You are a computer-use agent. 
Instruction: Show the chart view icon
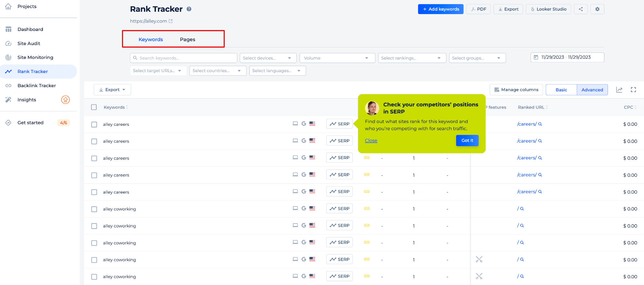619,90
